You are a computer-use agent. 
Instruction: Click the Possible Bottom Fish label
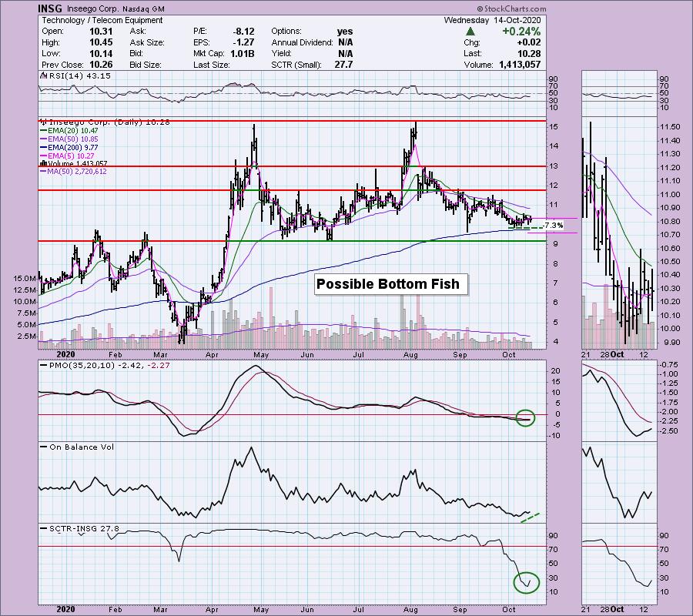tap(390, 284)
